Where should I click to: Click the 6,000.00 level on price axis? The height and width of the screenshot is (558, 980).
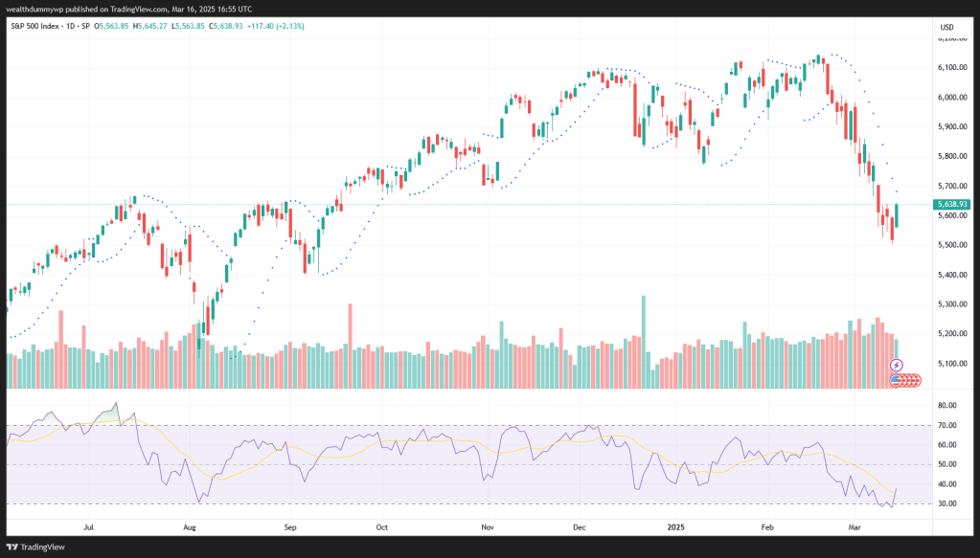coord(951,98)
